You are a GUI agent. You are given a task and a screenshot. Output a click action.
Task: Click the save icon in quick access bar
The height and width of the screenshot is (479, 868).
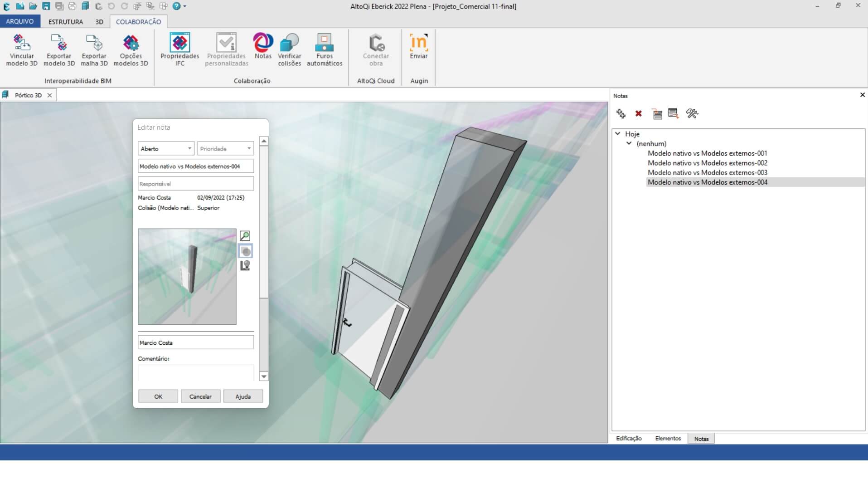click(x=46, y=6)
